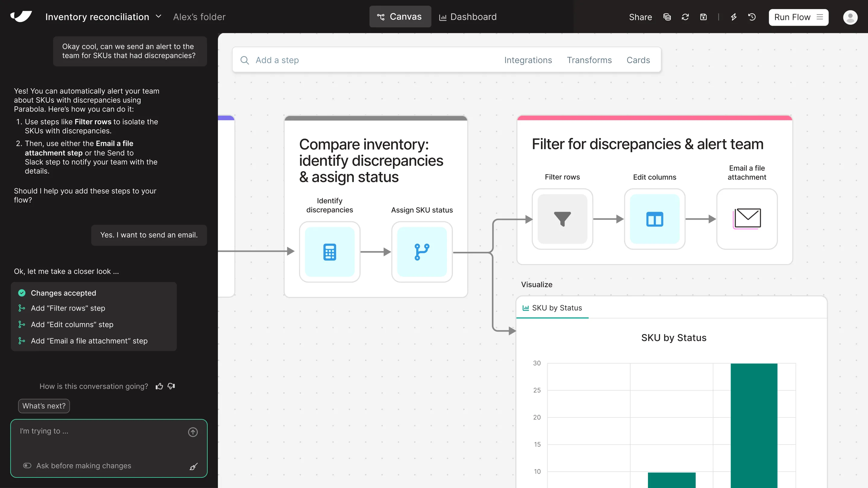Click the Add "Edit columns" step text

(72, 324)
